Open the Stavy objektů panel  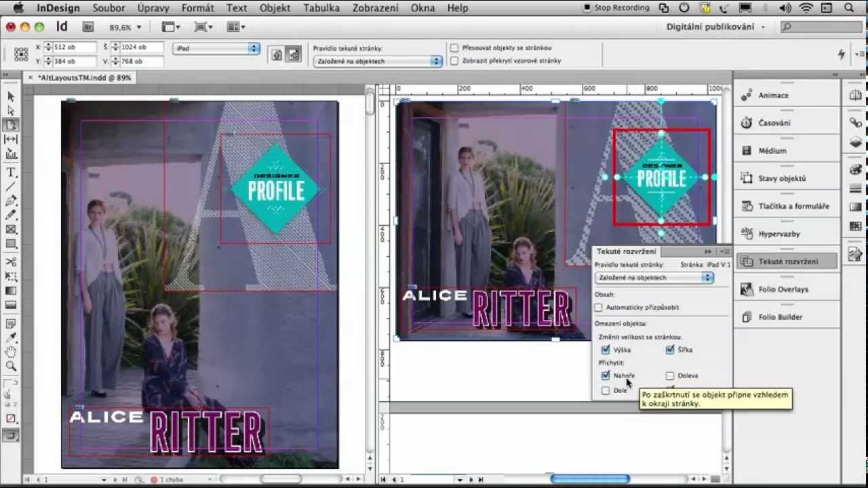(x=787, y=178)
